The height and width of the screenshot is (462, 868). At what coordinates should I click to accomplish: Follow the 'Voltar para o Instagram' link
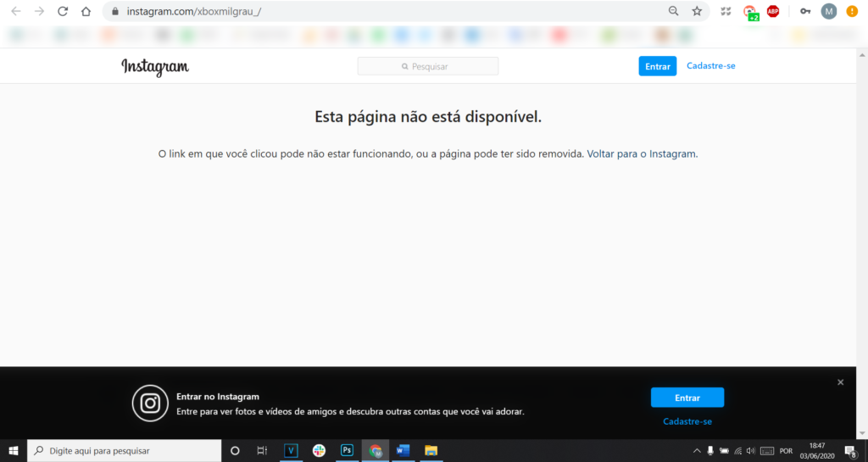(643, 154)
